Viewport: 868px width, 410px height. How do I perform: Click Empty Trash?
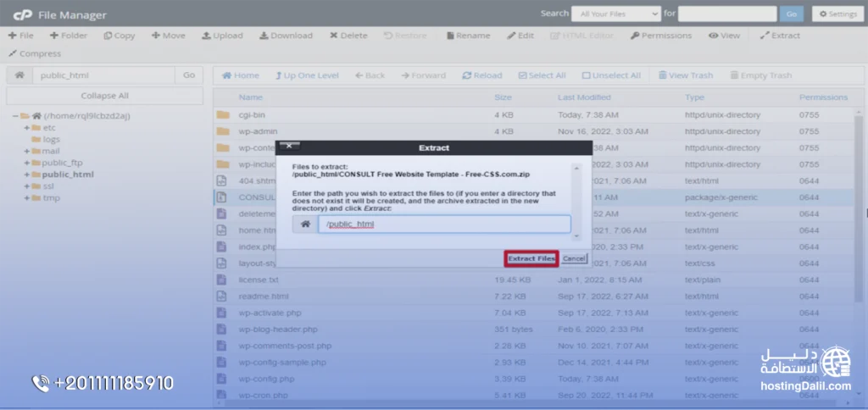761,75
